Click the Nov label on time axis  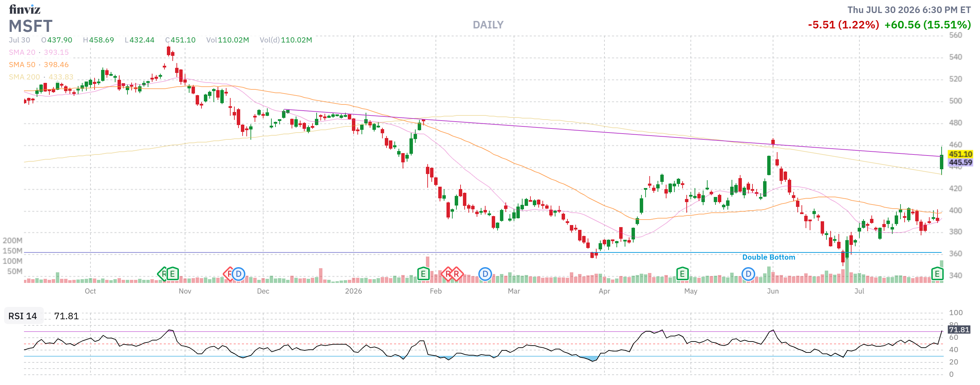(185, 291)
